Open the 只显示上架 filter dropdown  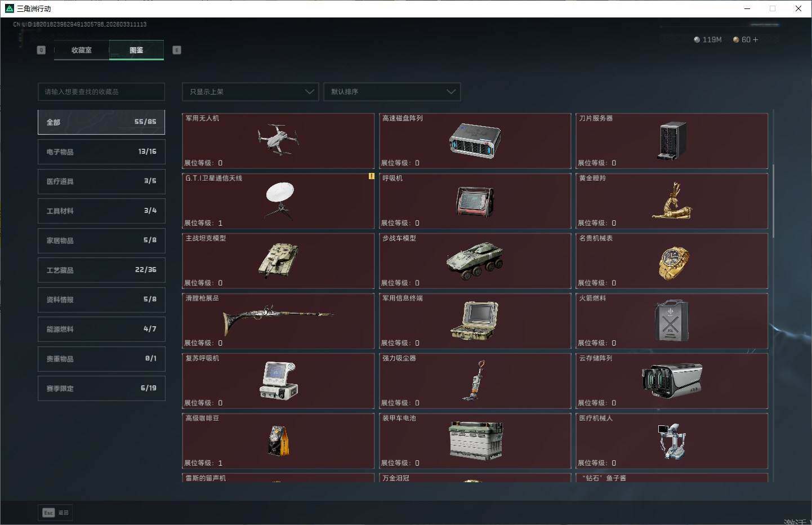point(251,92)
